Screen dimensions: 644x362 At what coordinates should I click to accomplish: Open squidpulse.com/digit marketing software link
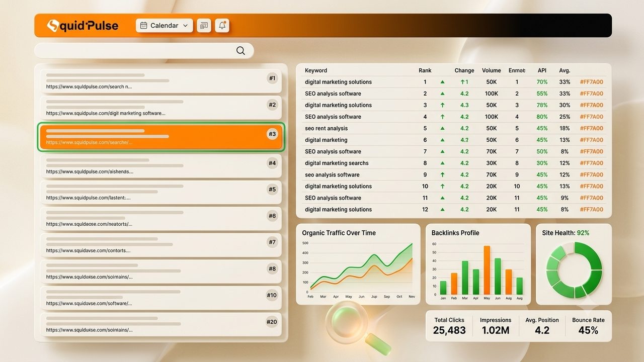click(x=106, y=113)
